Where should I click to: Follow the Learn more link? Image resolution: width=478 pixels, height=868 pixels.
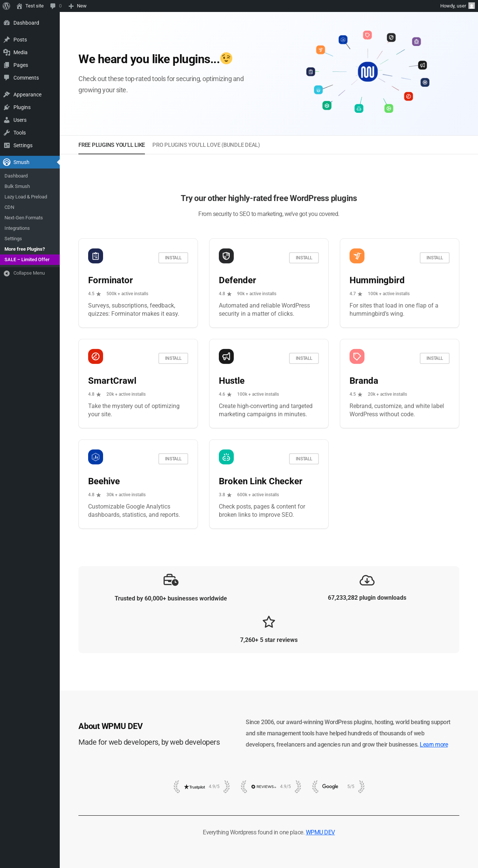434,744
